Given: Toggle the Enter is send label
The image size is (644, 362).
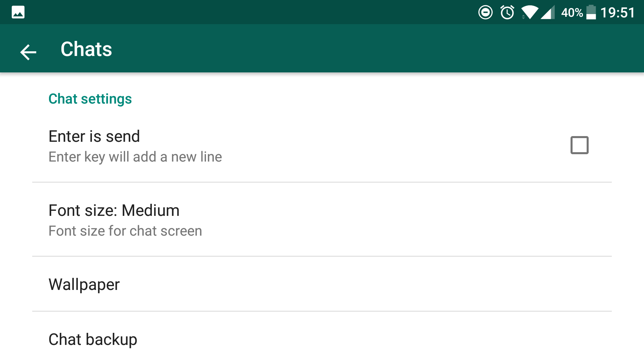Looking at the screenshot, I should coord(94,136).
